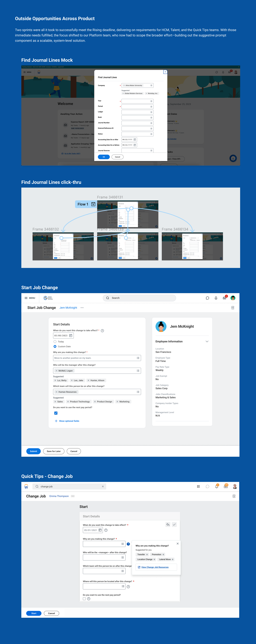Open the Human Resources team prompt list

pyautogui.click(x=138, y=392)
